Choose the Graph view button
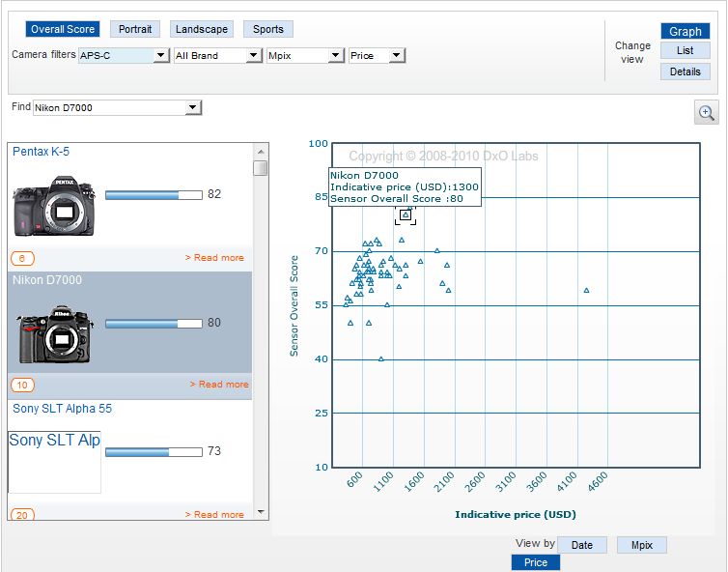 tap(686, 32)
